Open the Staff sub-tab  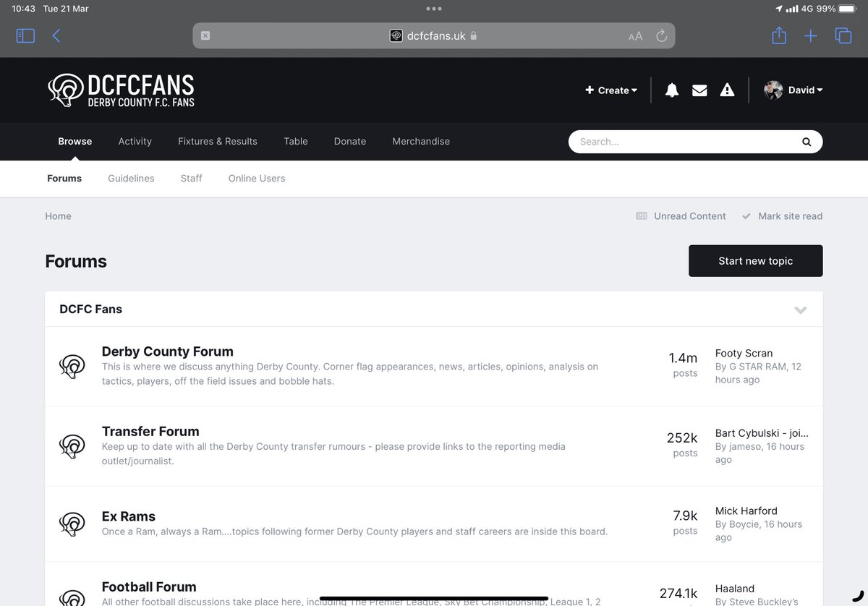tap(192, 178)
